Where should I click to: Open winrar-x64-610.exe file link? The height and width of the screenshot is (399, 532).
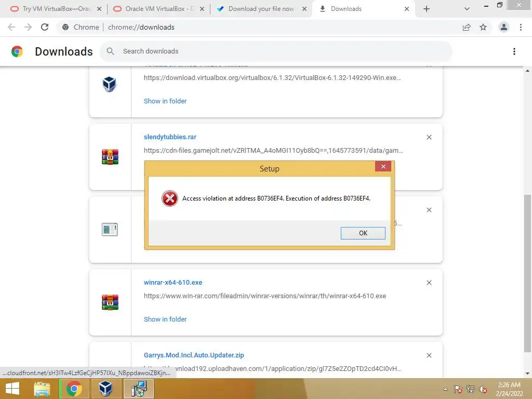tap(173, 282)
